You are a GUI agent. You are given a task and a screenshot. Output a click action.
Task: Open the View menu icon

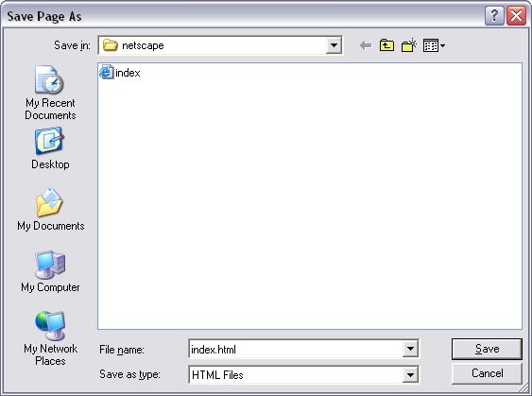[434, 45]
